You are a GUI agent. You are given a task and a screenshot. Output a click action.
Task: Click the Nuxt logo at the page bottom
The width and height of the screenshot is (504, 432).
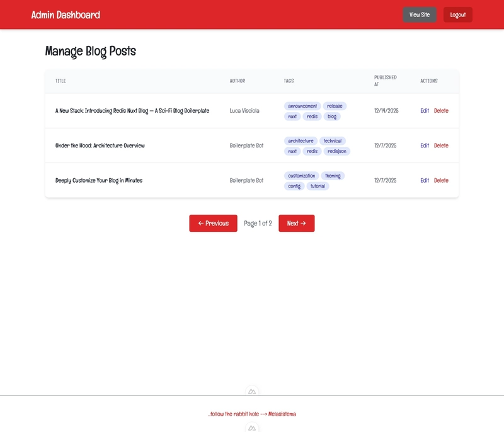[x=252, y=427]
